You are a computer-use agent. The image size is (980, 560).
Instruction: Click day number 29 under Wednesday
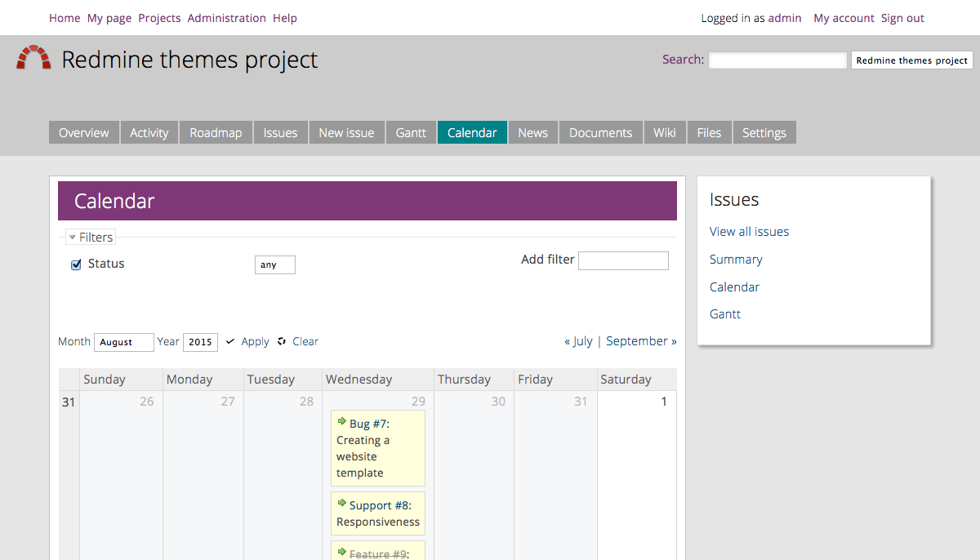(x=418, y=402)
